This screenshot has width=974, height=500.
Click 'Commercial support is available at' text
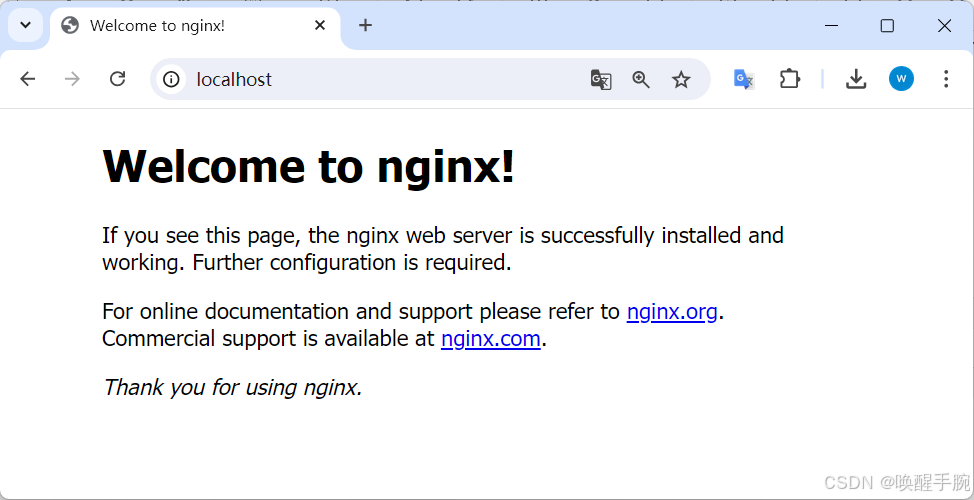coord(268,339)
